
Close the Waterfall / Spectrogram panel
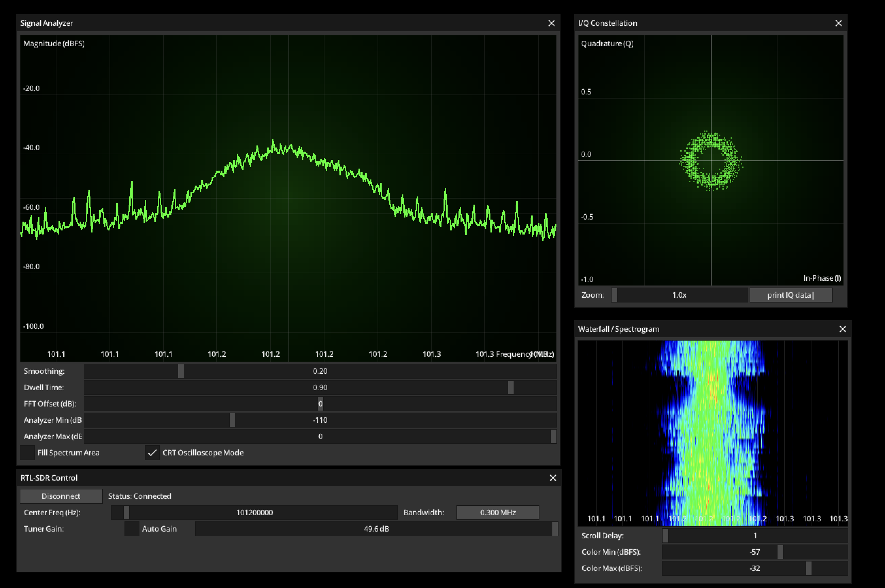coord(842,329)
